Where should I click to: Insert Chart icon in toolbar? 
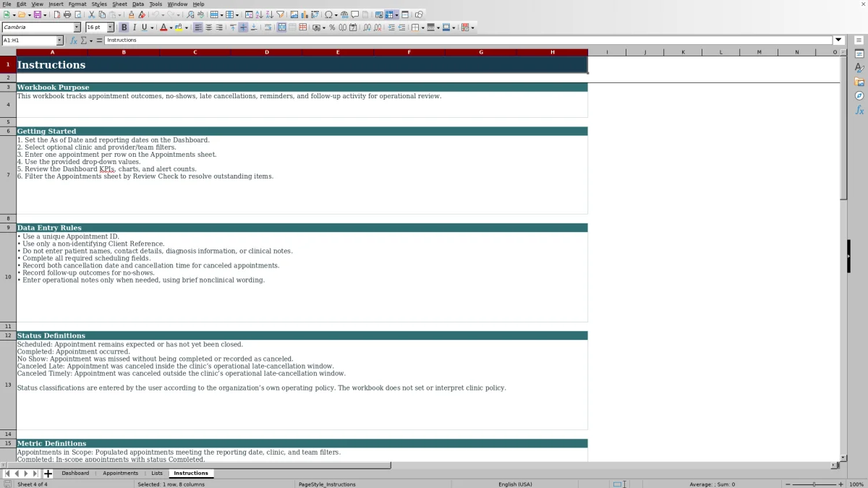[304, 14]
